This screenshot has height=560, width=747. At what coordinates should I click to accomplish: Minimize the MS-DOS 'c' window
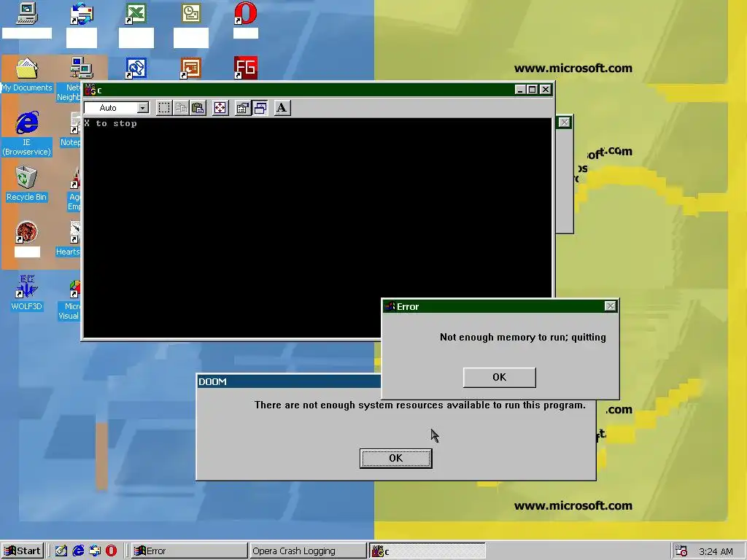(x=520, y=90)
